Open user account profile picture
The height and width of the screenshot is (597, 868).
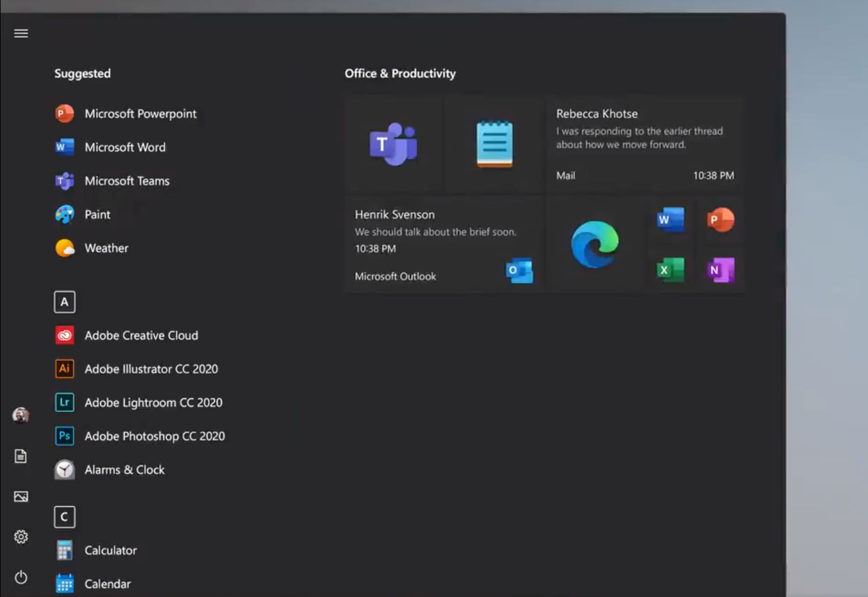[21, 415]
